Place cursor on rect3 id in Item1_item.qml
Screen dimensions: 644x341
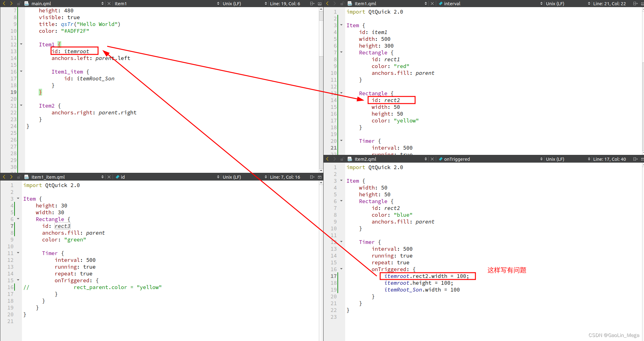click(x=62, y=226)
